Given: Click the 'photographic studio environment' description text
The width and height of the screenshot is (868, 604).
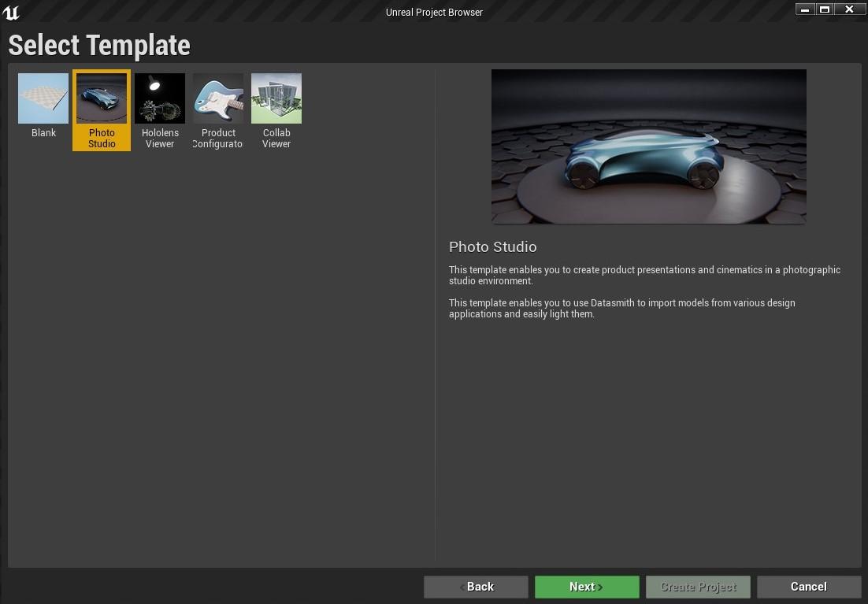Looking at the screenshot, I should [x=644, y=275].
